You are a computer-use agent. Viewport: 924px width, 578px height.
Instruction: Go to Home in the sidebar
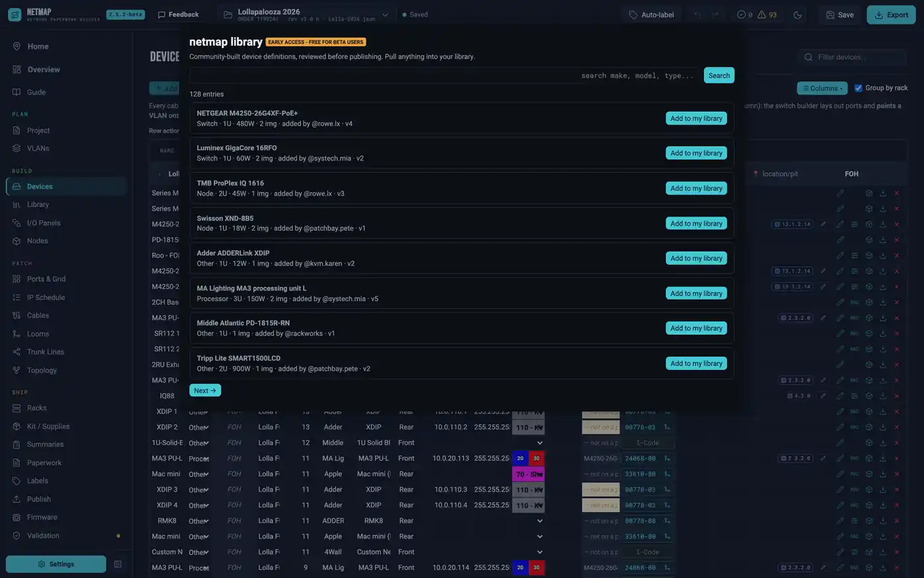(38, 46)
